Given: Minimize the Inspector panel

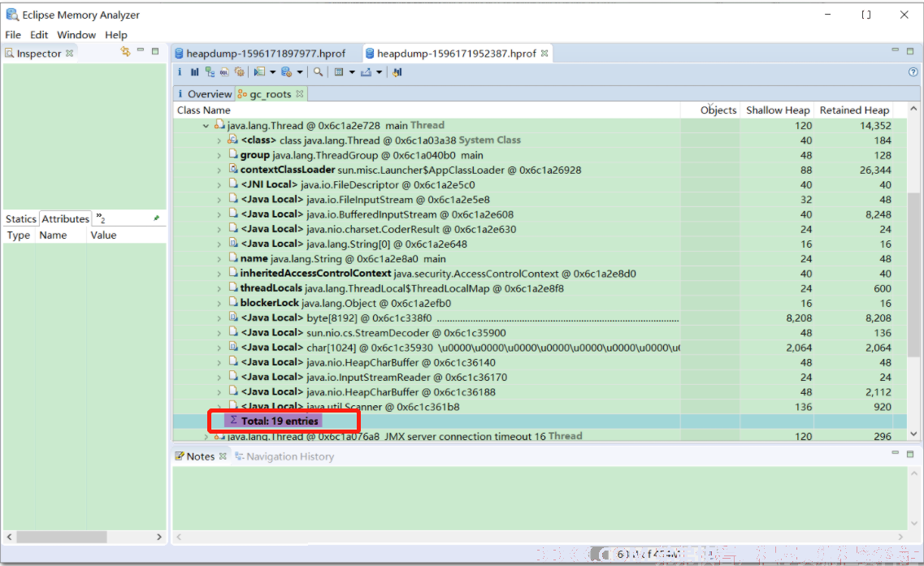Looking at the screenshot, I should 141,50.
